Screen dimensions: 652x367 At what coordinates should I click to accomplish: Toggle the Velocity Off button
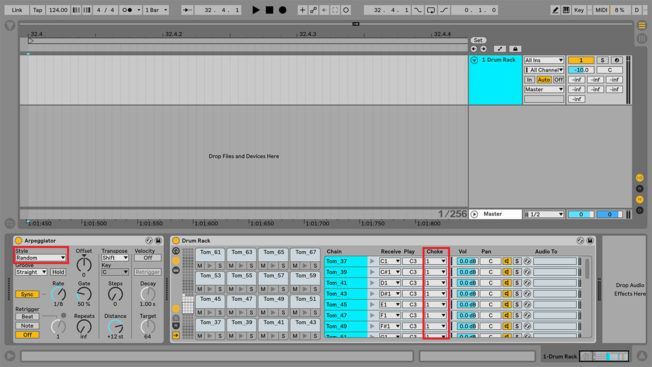(x=148, y=258)
